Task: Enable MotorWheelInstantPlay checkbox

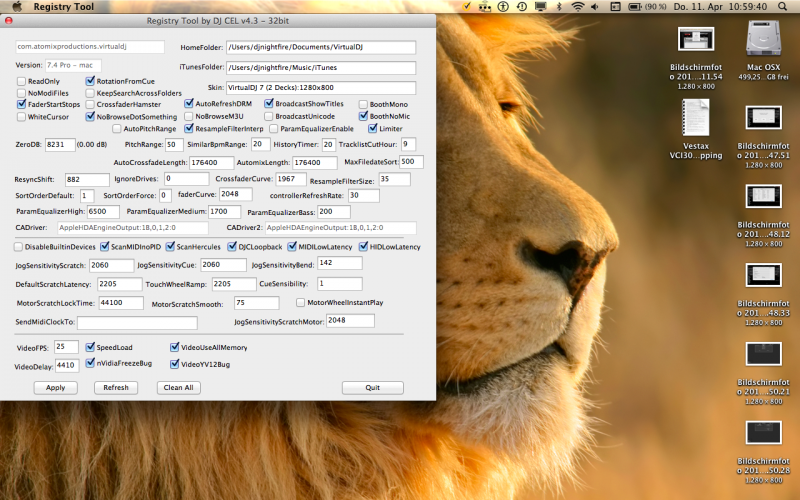Action: click(x=300, y=302)
